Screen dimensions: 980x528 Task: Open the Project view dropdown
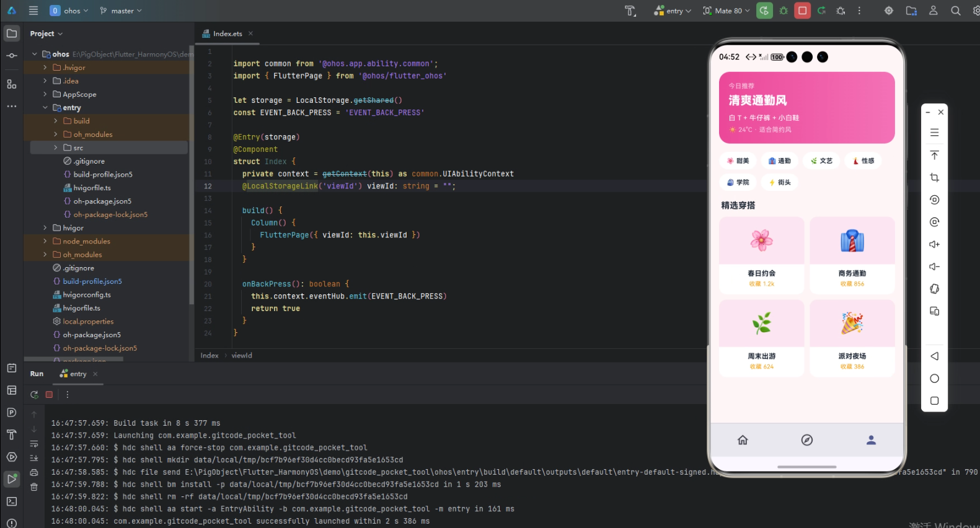tap(46, 33)
